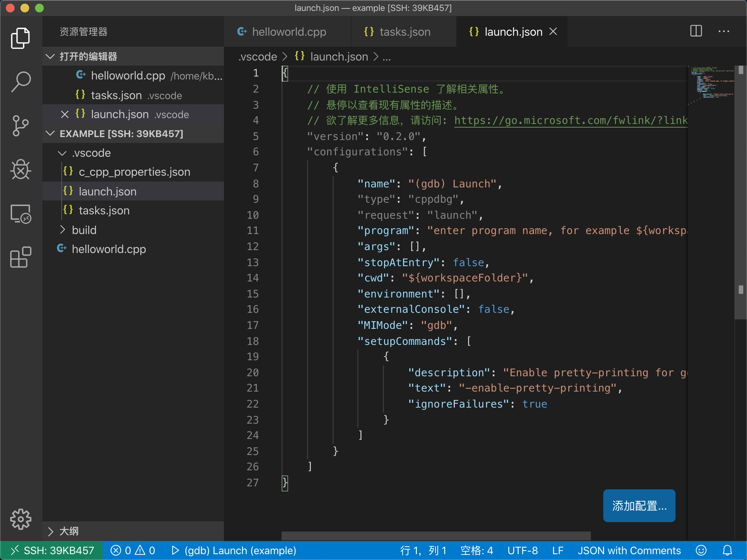Image resolution: width=747 pixels, height=560 pixels.
Task: Open the Remote Explorer view
Action: (x=21, y=214)
